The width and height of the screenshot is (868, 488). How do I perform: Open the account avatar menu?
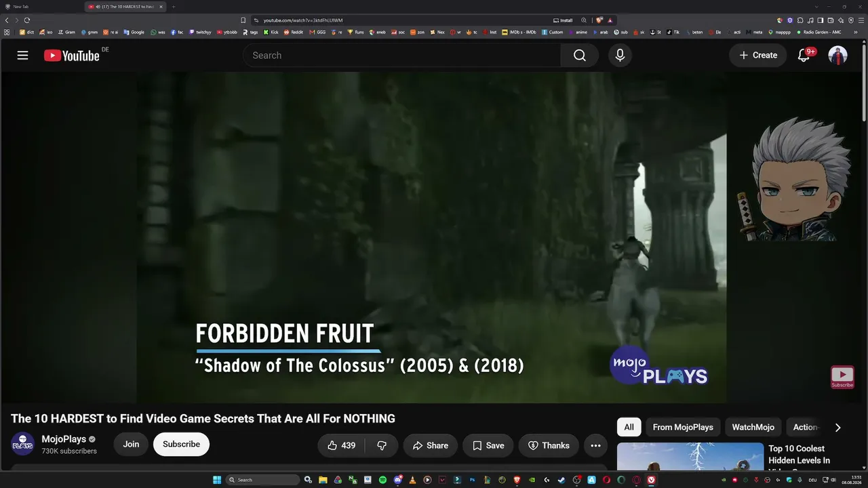(838, 56)
